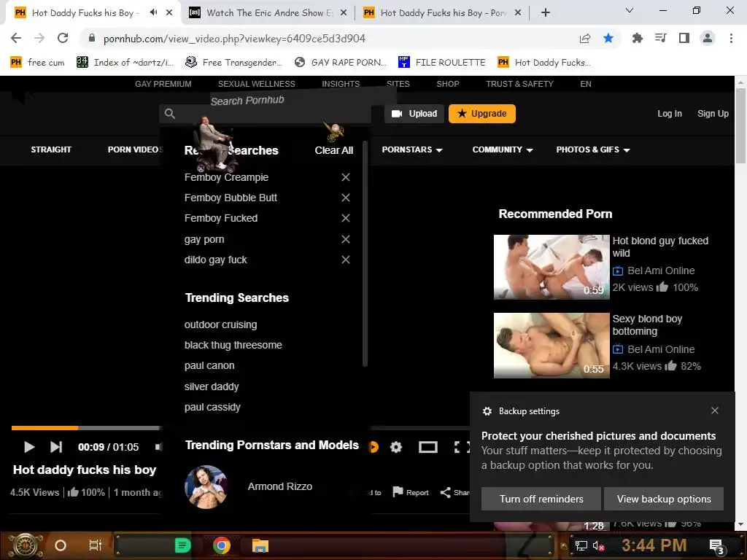The width and height of the screenshot is (747, 560).
Task: Select trending search 'outdoor cruising'
Action: point(220,324)
